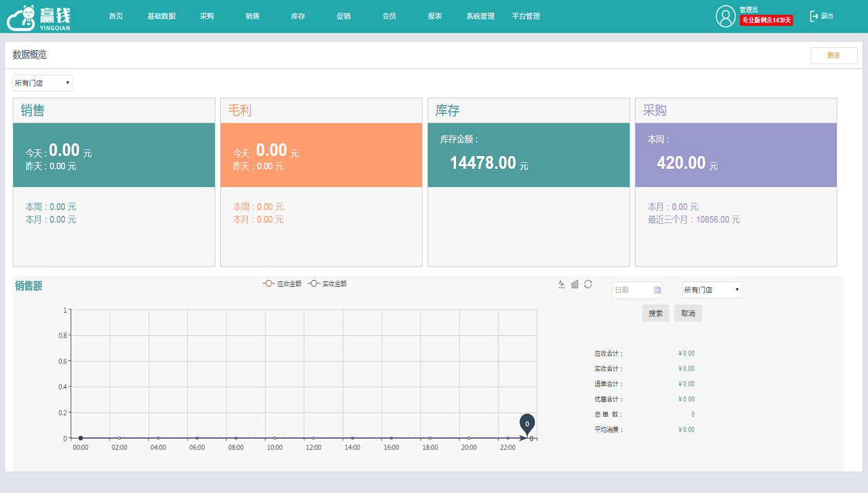
Task: Click the chart marker bubble showing 0
Action: coord(527,423)
